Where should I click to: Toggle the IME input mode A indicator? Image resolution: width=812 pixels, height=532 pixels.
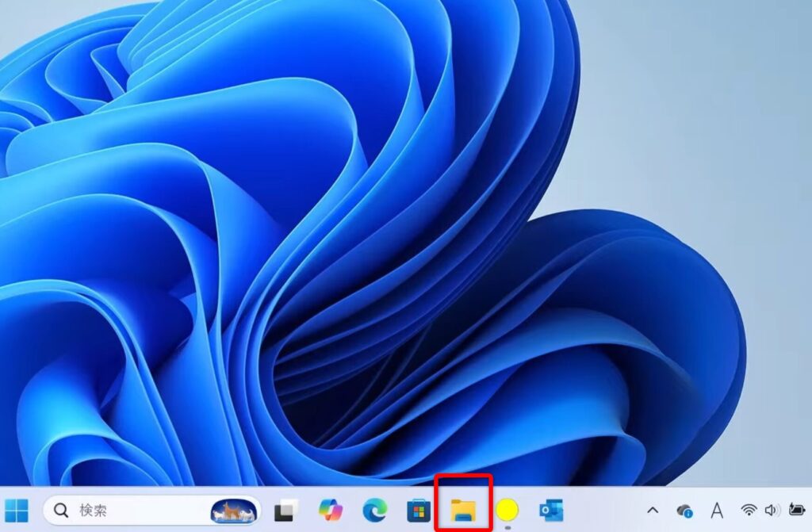717,510
